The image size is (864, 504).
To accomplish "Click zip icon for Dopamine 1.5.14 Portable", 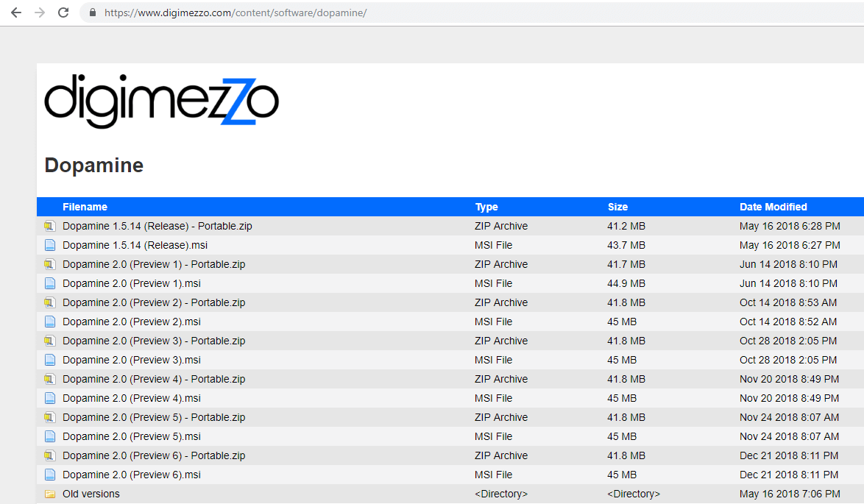I will 49,227.
